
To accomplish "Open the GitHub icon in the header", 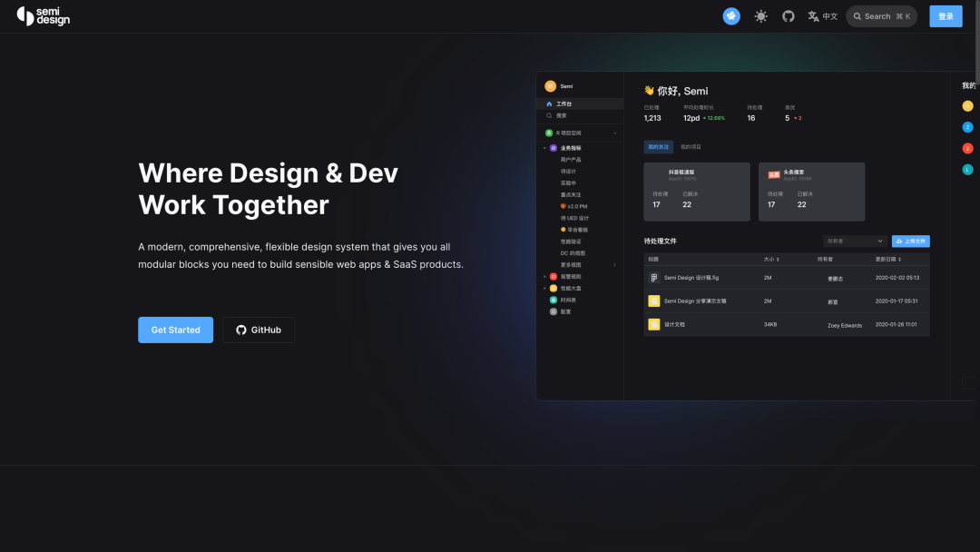I will pos(789,16).
